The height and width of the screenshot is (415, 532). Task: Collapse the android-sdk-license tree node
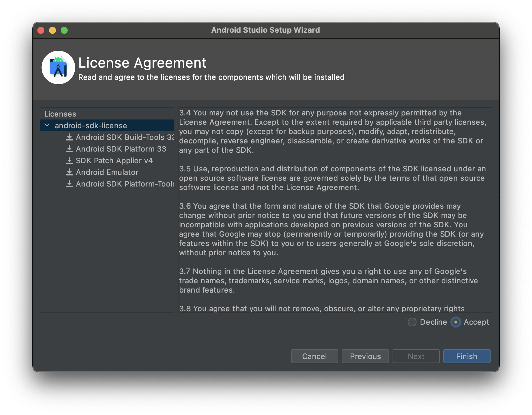[x=47, y=125]
